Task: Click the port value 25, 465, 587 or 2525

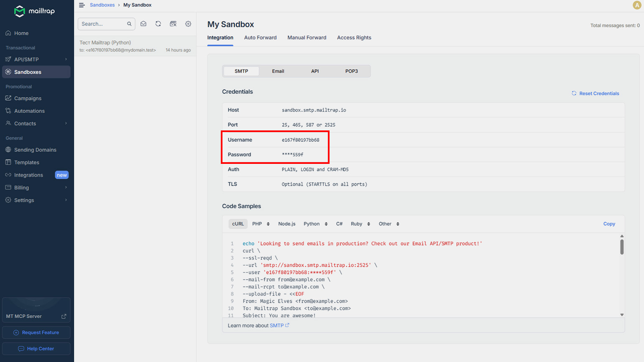Action: tap(309, 125)
